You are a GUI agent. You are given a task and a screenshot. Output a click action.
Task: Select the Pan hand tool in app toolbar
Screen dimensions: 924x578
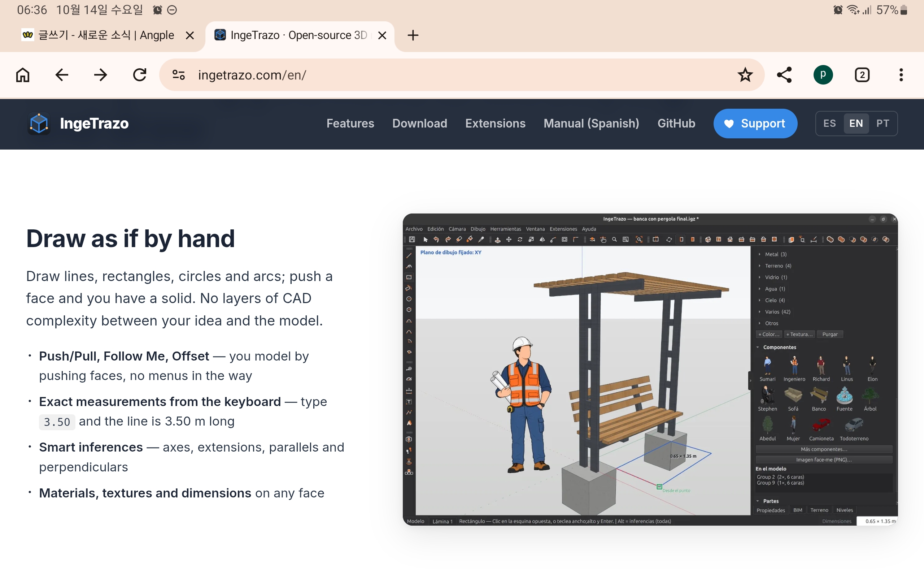click(x=603, y=240)
